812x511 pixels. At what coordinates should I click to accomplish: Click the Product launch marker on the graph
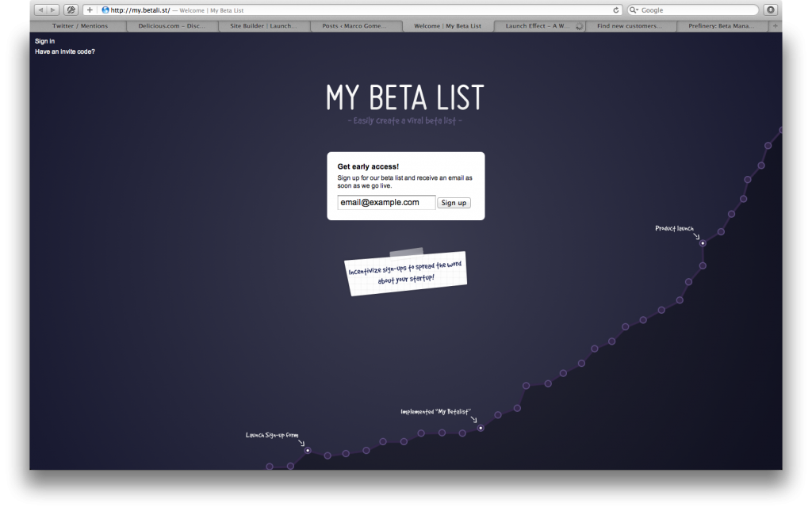tap(702, 243)
